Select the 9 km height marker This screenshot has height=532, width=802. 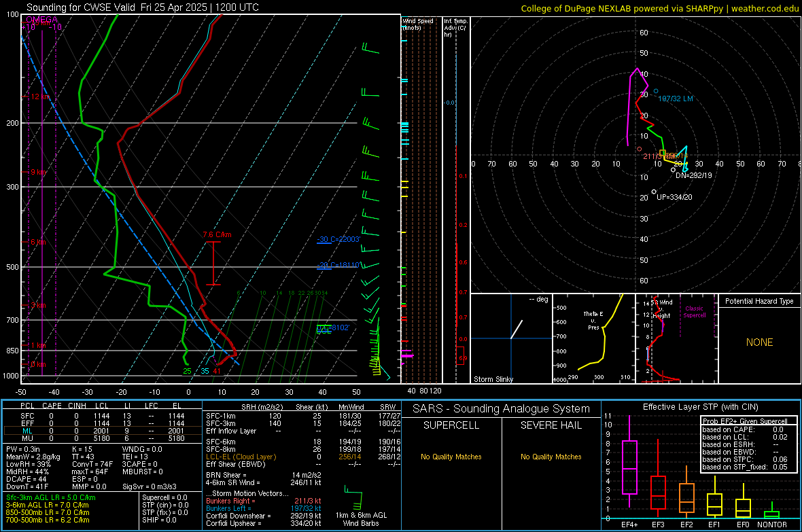click(x=38, y=172)
